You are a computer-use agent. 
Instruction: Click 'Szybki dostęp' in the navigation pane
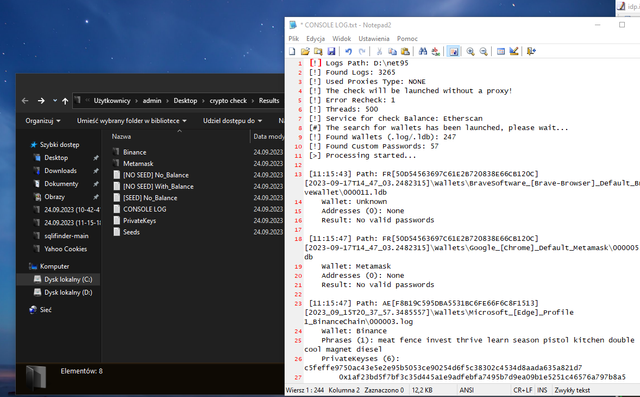[x=59, y=145]
